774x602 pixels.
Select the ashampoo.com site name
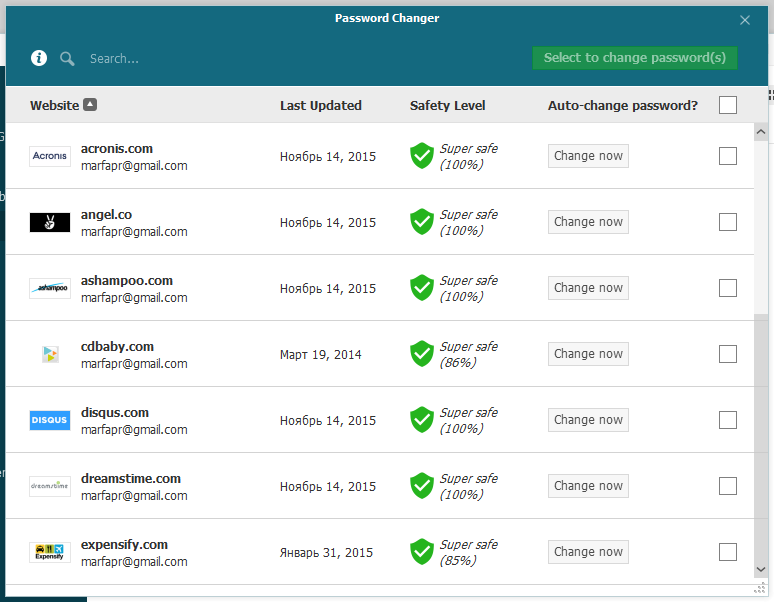[x=127, y=281]
